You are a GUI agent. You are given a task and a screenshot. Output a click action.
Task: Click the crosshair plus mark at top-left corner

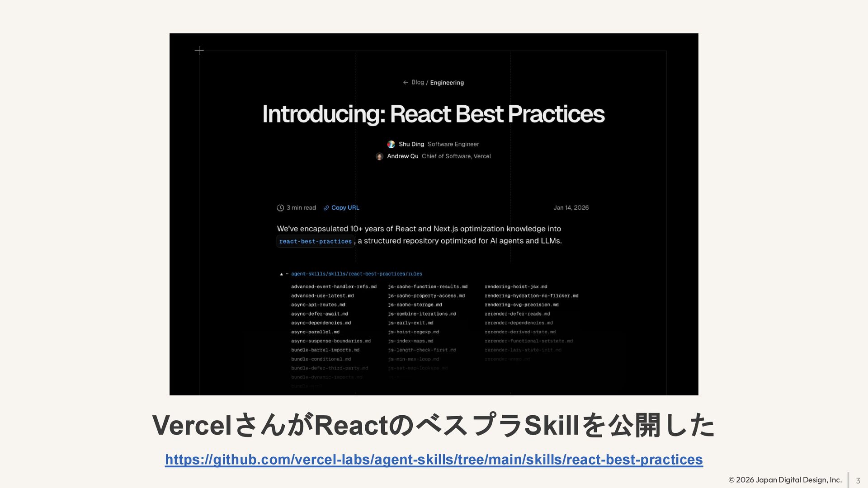(x=199, y=50)
